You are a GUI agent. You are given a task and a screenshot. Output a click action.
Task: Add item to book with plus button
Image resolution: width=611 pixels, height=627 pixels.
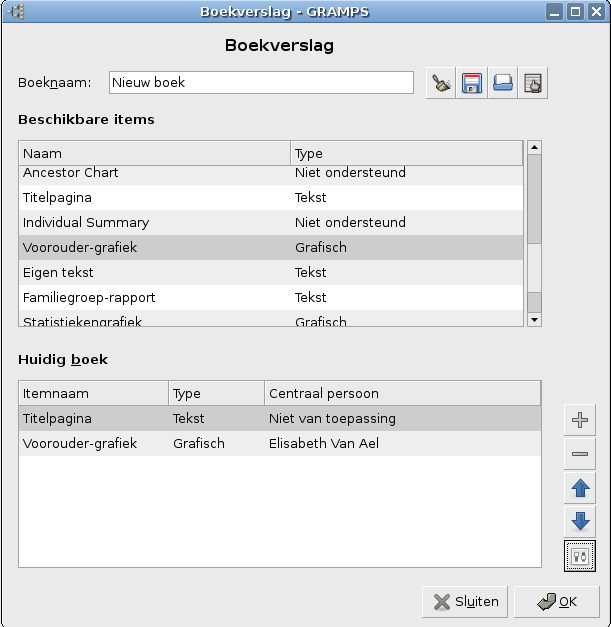point(579,420)
